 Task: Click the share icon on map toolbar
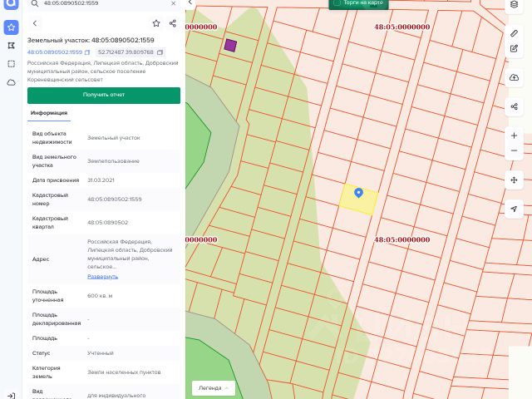514,107
